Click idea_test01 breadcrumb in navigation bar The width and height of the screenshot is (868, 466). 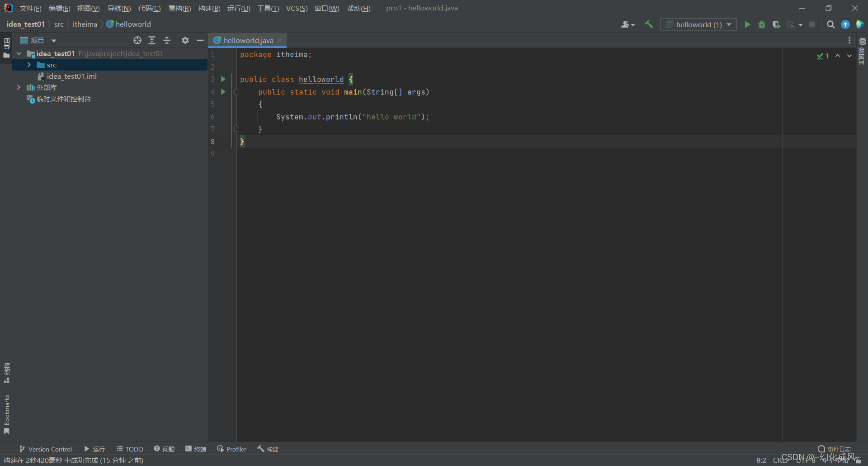tap(26, 24)
